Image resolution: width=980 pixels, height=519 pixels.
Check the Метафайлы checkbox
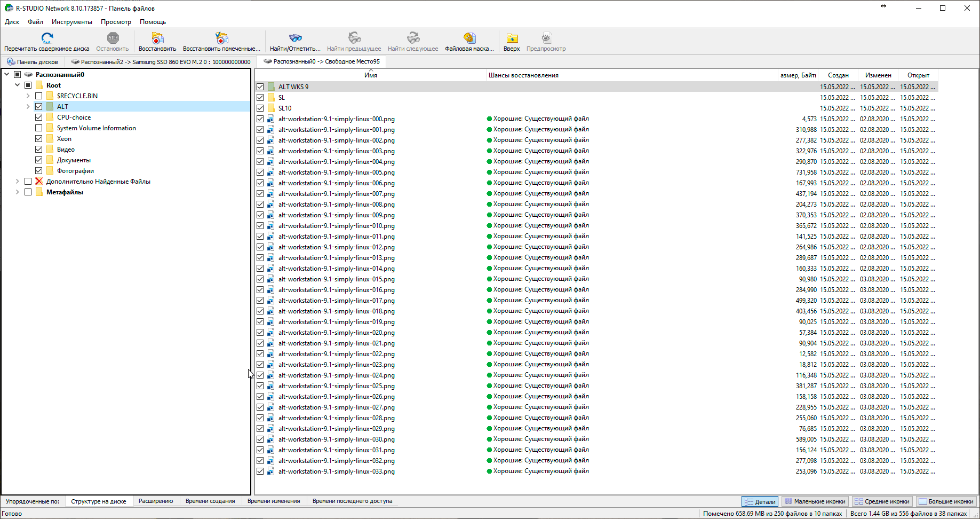28,192
